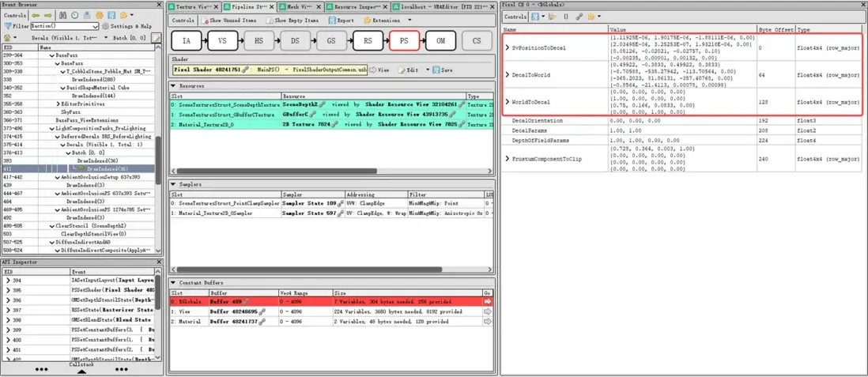Select the VS vertex shader stage
Viewport: 868px width, 377px height.
pos(222,40)
